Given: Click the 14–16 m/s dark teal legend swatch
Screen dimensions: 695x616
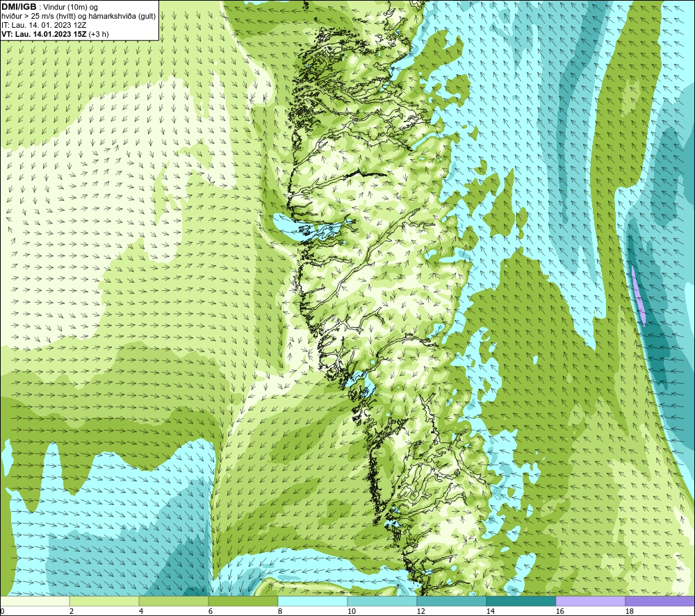Looking at the screenshot, I should [x=521, y=601].
